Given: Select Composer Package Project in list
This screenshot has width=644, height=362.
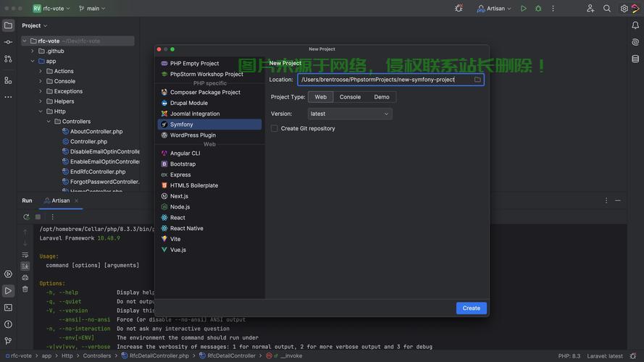Looking at the screenshot, I should click(205, 92).
